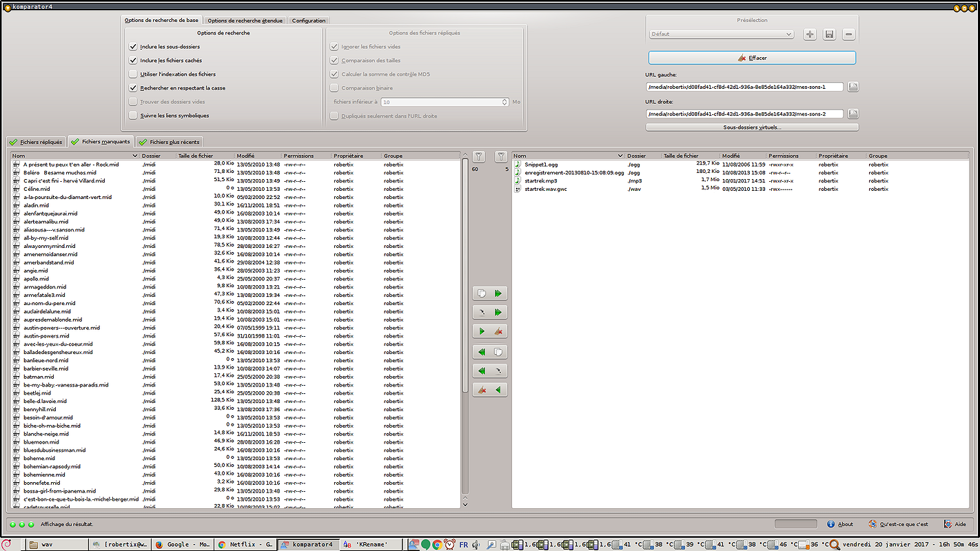The image size is (980, 551).
Task: Sort left list by Taille de fichier
Action: (205, 156)
